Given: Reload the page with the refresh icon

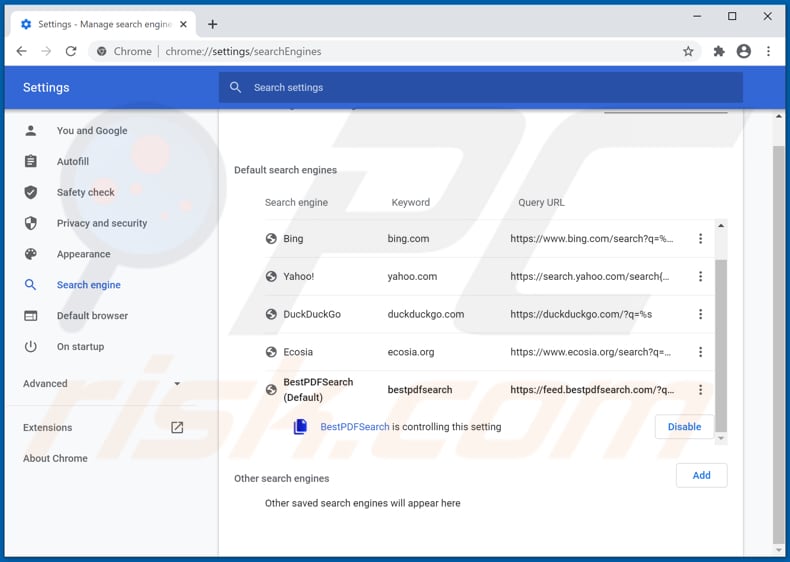Looking at the screenshot, I should pos(71,51).
